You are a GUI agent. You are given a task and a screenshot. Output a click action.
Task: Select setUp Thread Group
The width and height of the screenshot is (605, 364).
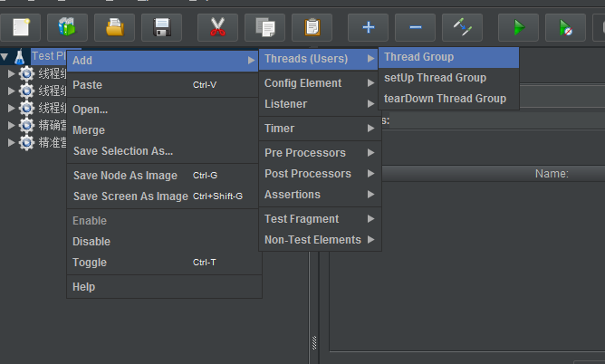point(448,78)
